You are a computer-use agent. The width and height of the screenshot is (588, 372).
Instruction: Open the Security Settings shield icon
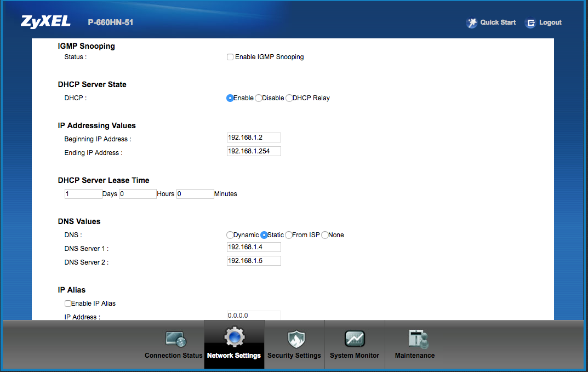pos(296,339)
